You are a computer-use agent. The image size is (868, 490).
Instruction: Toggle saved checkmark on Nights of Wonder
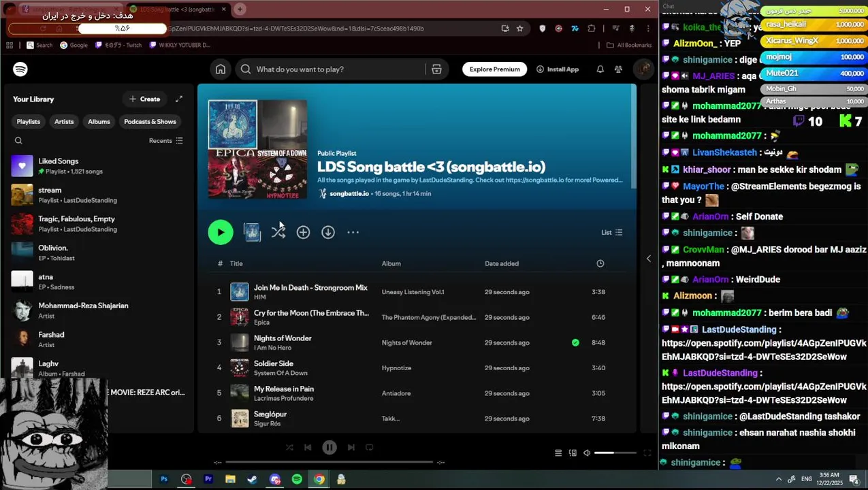[575, 342]
